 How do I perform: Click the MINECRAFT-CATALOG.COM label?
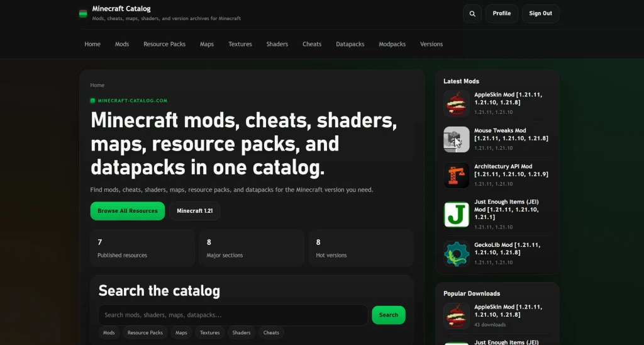pyautogui.click(x=132, y=101)
